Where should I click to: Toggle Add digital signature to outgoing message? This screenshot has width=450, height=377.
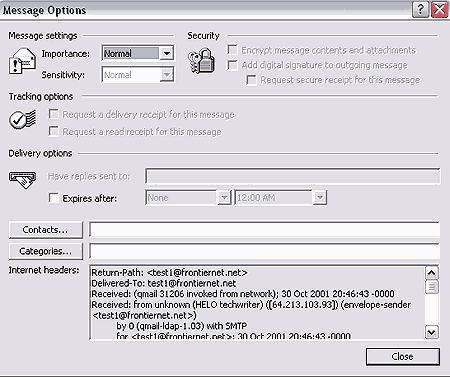point(232,65)
